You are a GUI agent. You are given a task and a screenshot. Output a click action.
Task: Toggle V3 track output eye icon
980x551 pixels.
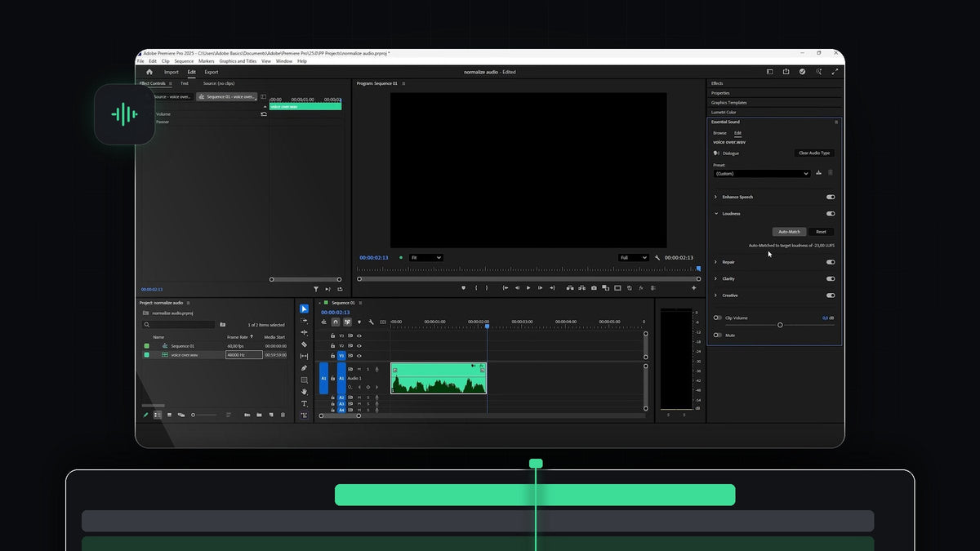coord(359,335)
